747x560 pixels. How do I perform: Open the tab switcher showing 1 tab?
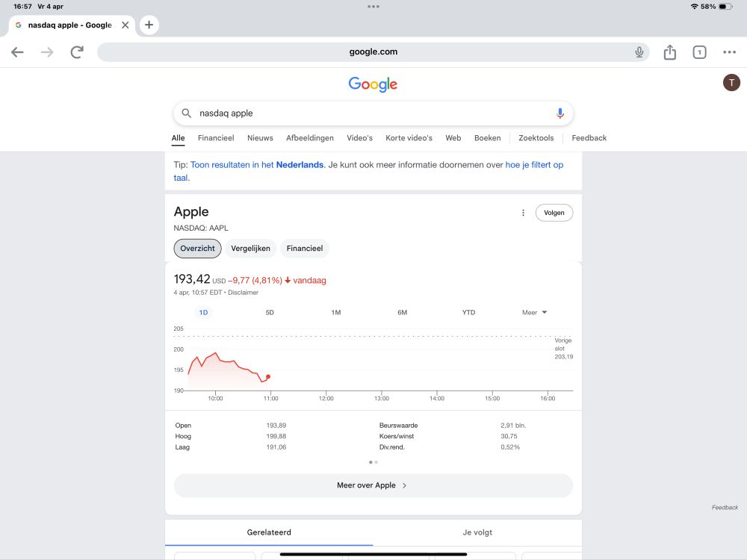(x=699, y=52)
